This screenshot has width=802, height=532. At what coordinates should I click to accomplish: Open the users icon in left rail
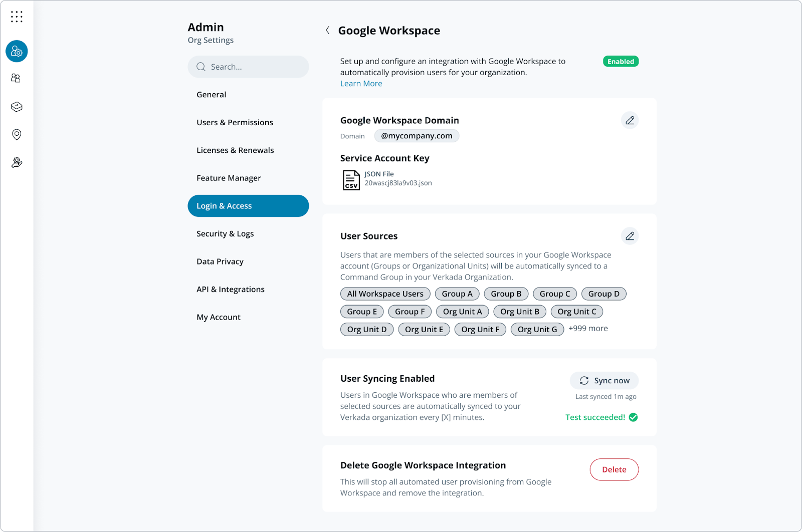click(x=17, y=79)
